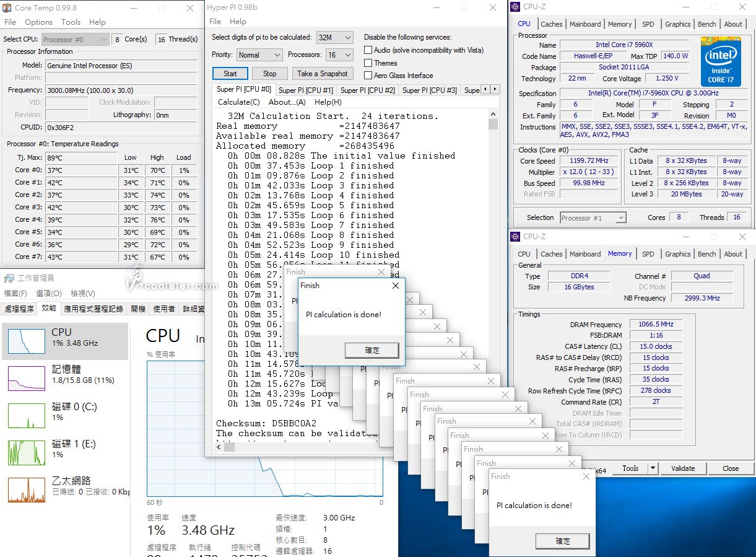
Task: Click the Tools button in CPU-Z
Action: 630,468
